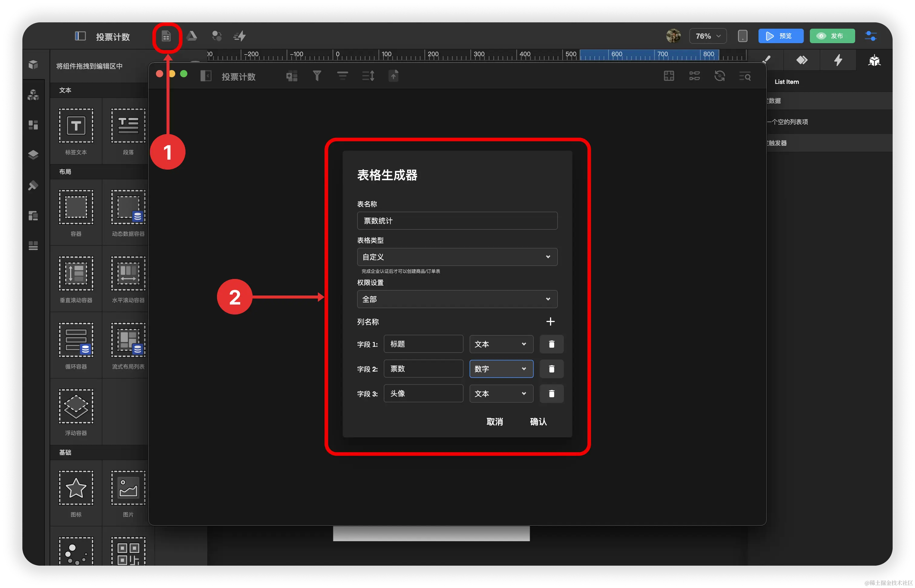Change field 2 type dropdown from 数字

point(501,369)
